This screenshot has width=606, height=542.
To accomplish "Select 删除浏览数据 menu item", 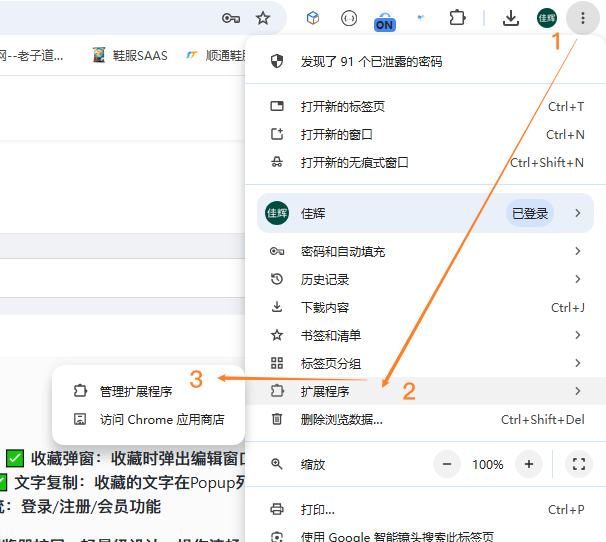I will (x=425, y=419).
